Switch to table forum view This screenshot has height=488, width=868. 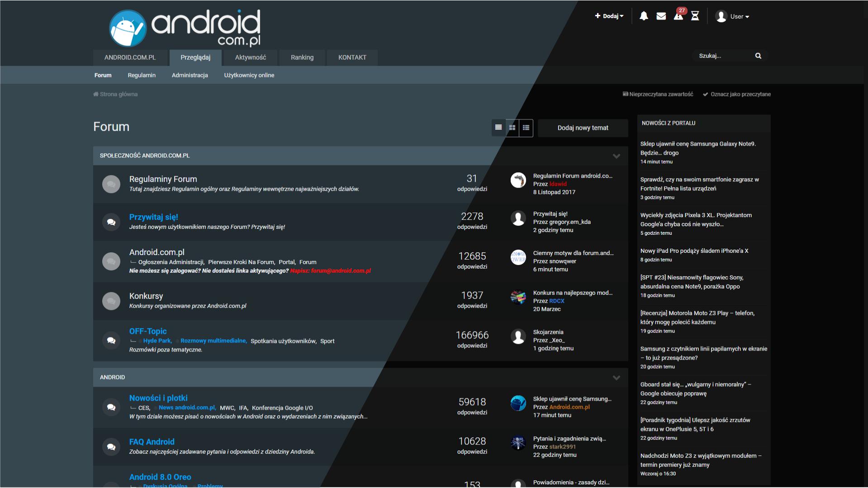pyautogui.click(x=498, y=128)
